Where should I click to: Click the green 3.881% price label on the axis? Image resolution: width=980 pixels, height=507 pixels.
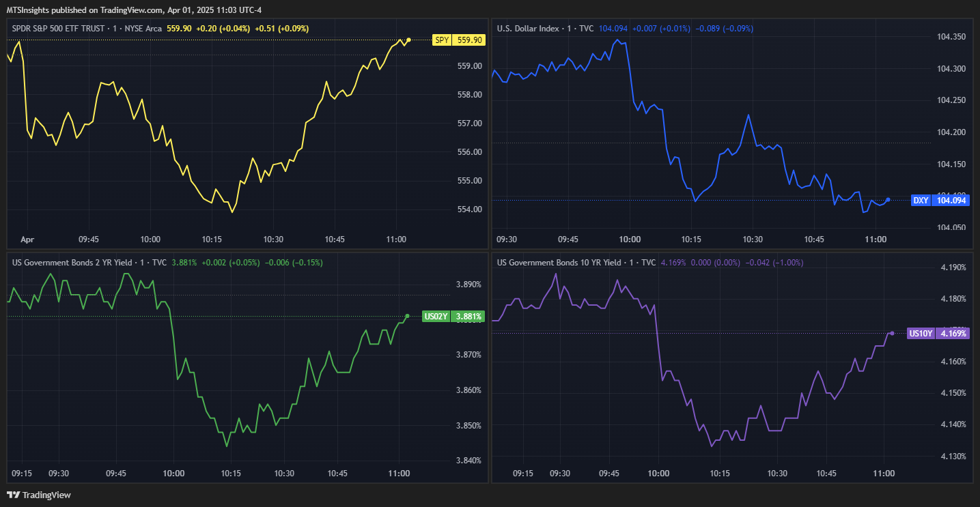coord(468,316)
